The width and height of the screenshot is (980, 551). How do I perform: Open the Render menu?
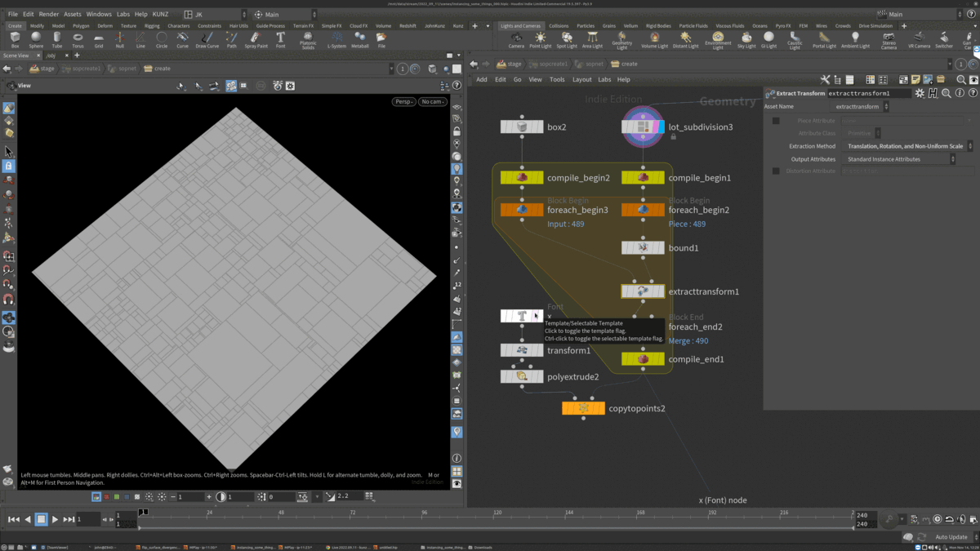(49, 14)
